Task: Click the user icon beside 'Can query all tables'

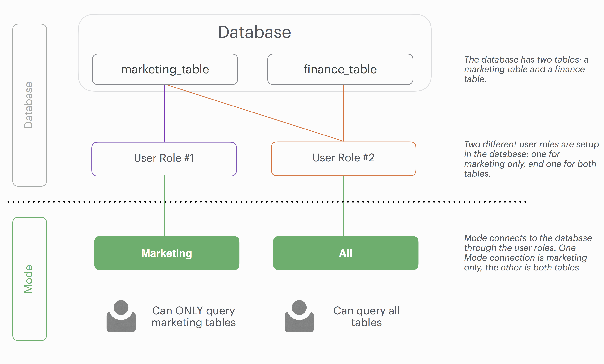Action: pyautogui.click(x=299, y=316)
